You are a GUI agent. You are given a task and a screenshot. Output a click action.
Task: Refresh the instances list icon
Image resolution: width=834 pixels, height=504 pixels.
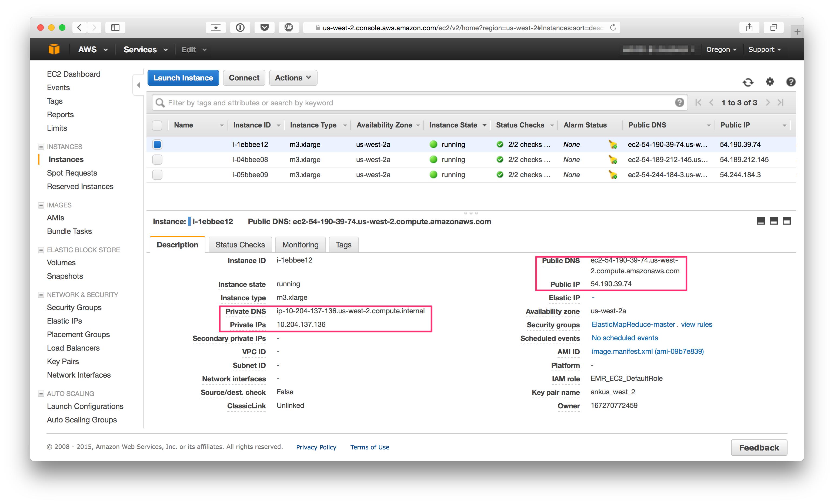(748, 82)
